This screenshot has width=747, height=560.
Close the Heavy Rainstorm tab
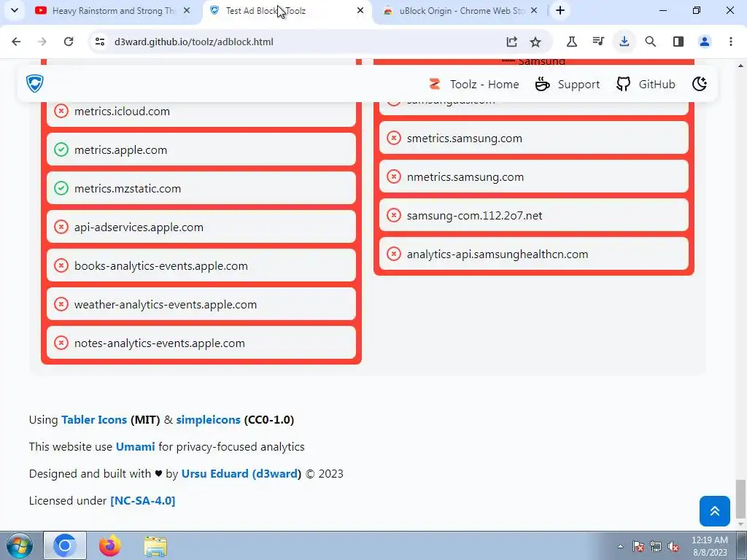coord(187,10)
